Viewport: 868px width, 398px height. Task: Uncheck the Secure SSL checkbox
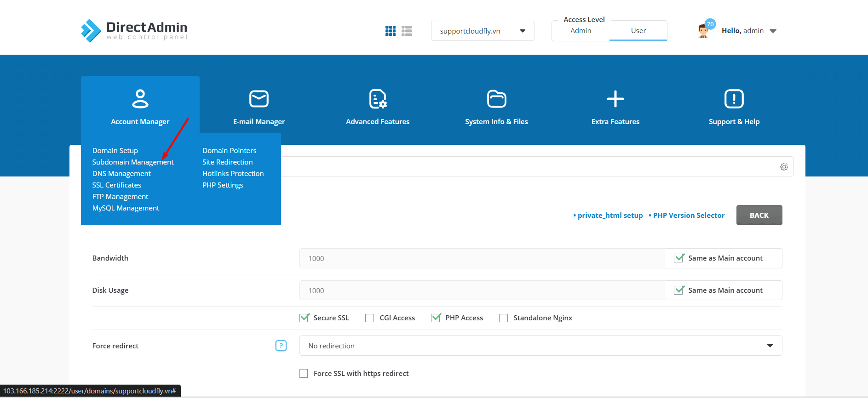click(304, 318)
